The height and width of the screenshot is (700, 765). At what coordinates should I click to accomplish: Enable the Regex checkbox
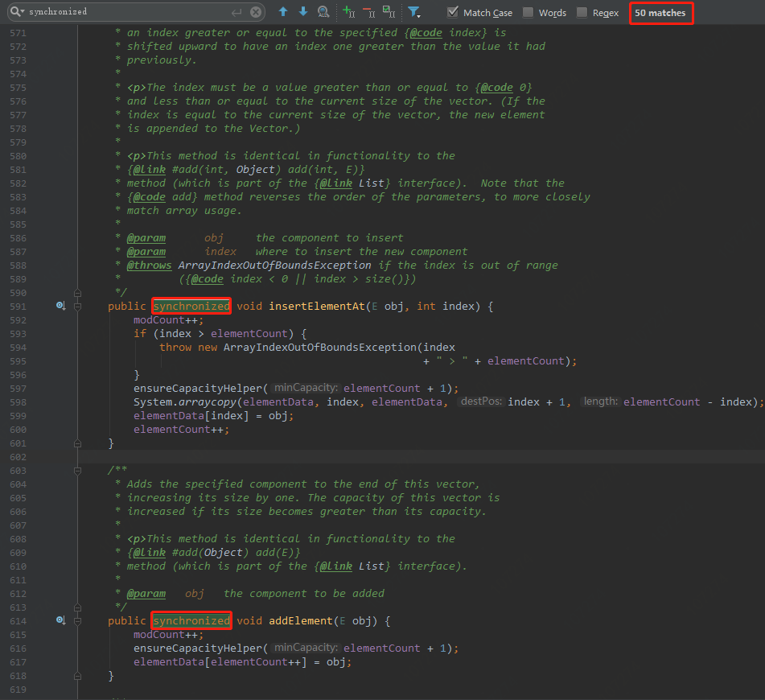click(582, 12)
